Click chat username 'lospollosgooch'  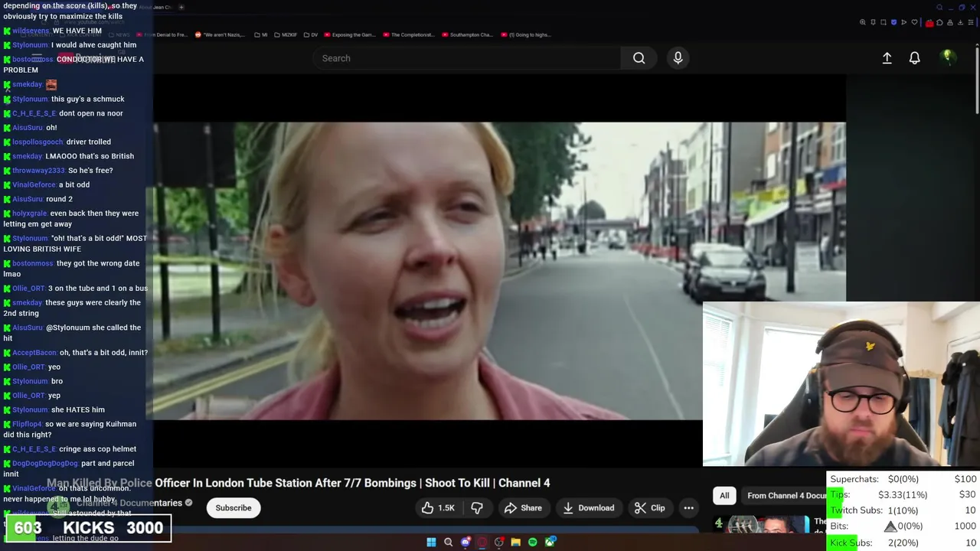pos(38,142)
